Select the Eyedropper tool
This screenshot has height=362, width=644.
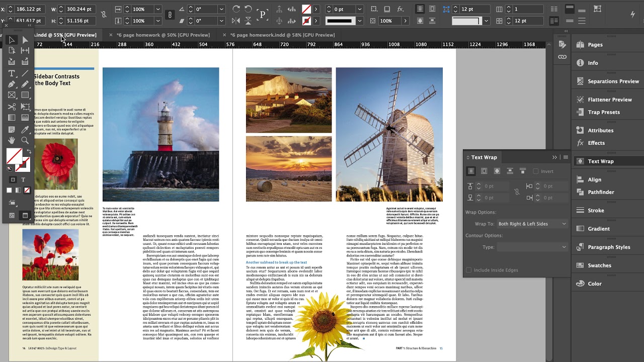(x=25, y=130)
